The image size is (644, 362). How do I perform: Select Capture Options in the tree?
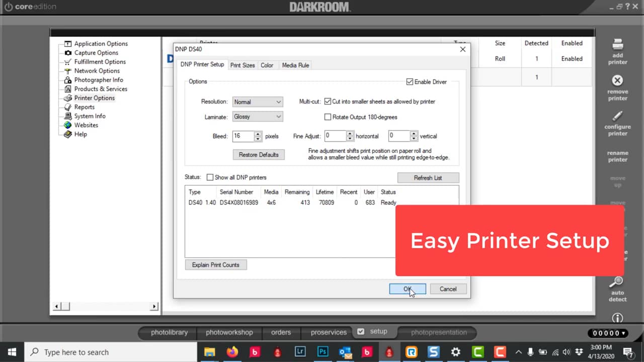pos(96,53)
